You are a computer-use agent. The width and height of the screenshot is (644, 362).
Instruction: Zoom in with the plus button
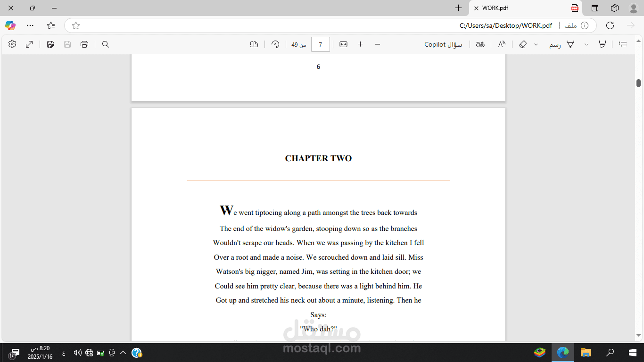tap(360, 44)
